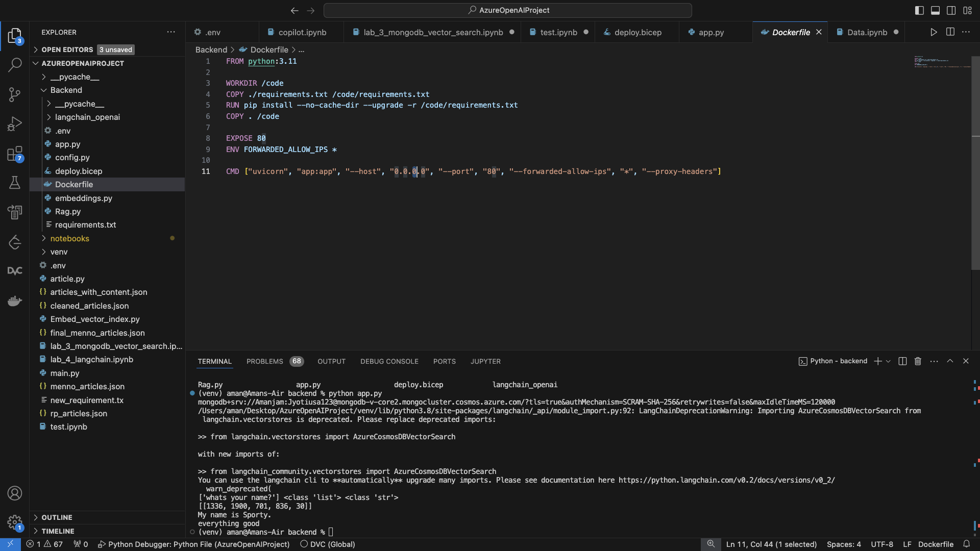Open the Testing flask view
The height and width of the screenshot is (551, 980).
click(15, 183)
